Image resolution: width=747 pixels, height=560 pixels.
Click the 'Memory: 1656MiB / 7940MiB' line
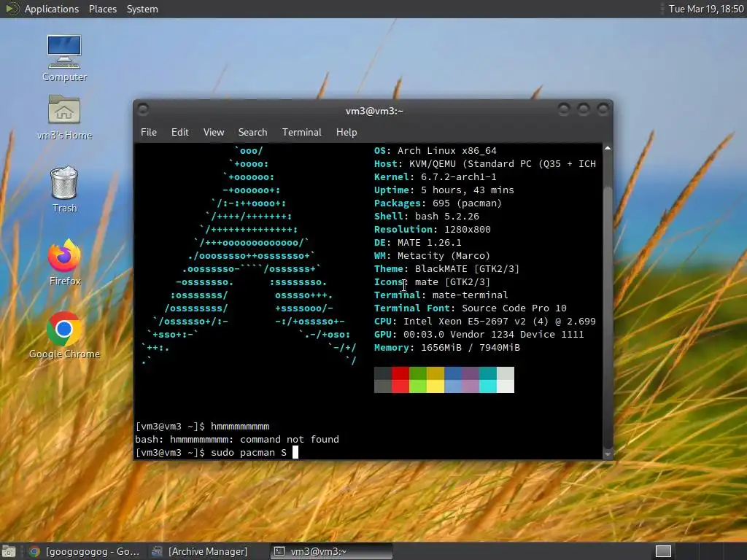[447, 348]
